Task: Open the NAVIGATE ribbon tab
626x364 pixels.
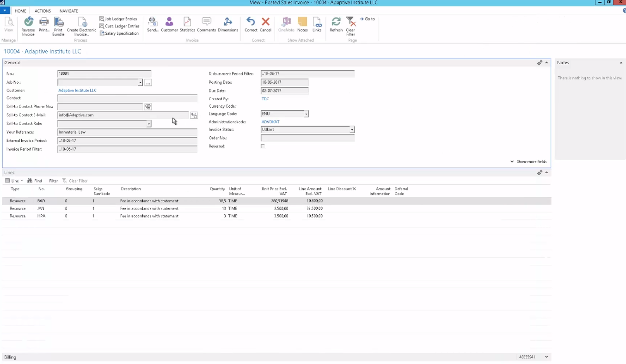Action: (x=69, y=11)
